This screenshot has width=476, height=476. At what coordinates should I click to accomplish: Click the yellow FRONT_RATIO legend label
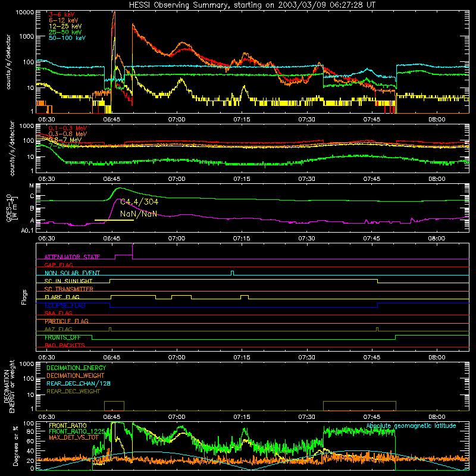click(67, 425)
